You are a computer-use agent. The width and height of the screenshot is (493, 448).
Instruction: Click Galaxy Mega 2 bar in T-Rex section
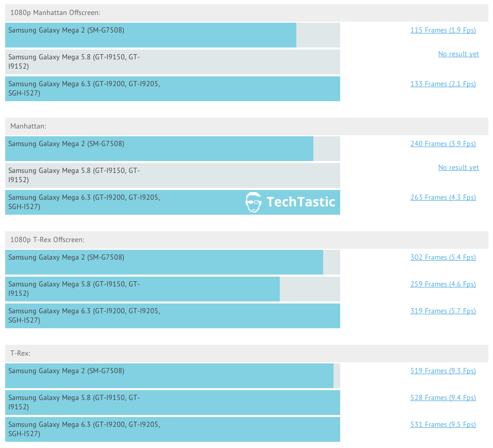(x=172, y=376)
